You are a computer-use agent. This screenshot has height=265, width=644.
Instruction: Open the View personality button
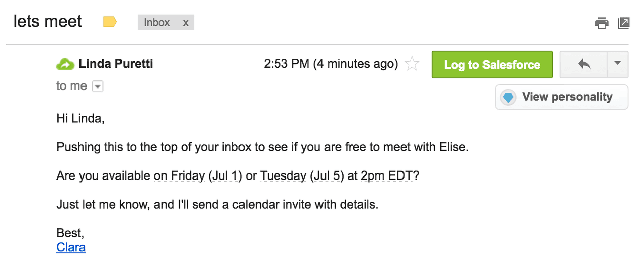tap(561, 97)
